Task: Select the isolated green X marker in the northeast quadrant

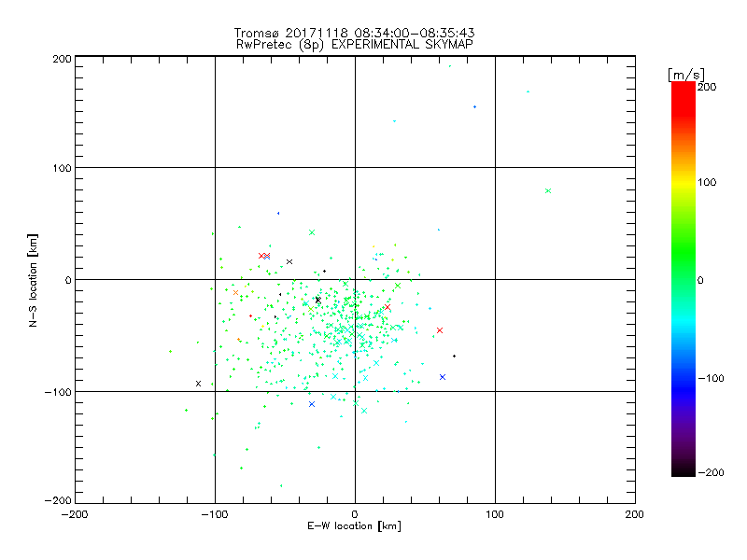Action: click(548, 191)
